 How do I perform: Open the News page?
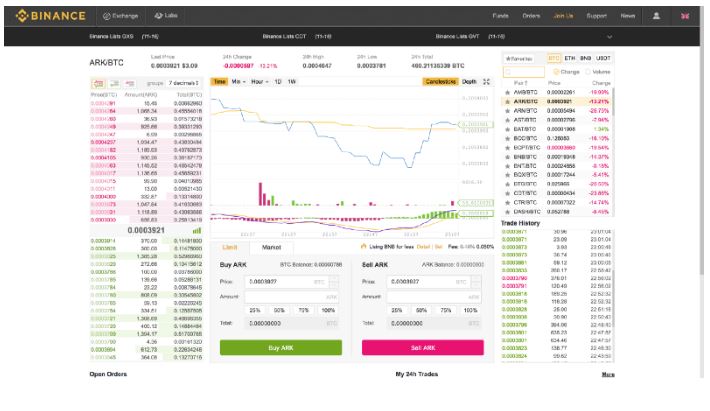click(x=628, y=16)
